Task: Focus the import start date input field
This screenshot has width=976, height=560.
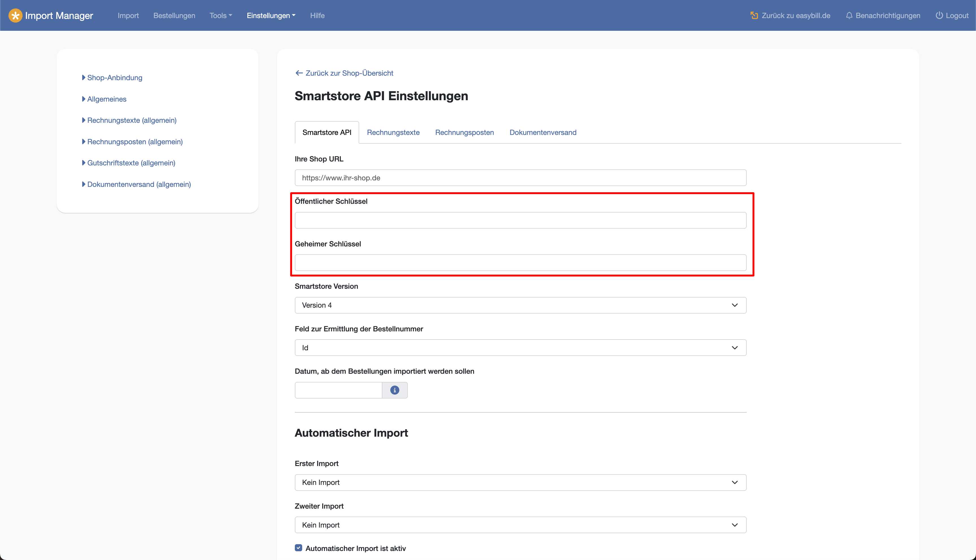Action: point(338,390)
